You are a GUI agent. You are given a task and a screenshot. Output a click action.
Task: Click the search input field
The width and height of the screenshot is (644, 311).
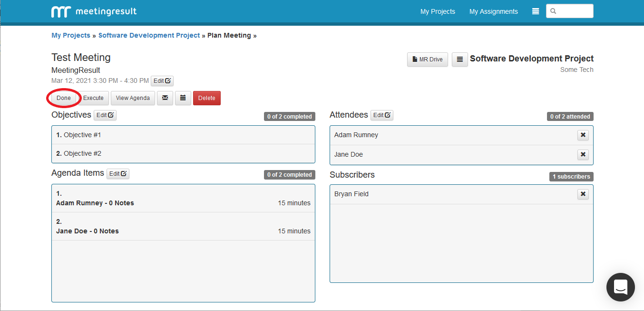point(574,11)
